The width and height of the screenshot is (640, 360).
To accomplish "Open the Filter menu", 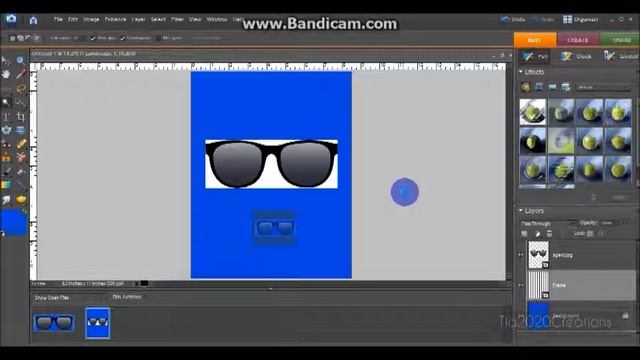I will (177, 19).
